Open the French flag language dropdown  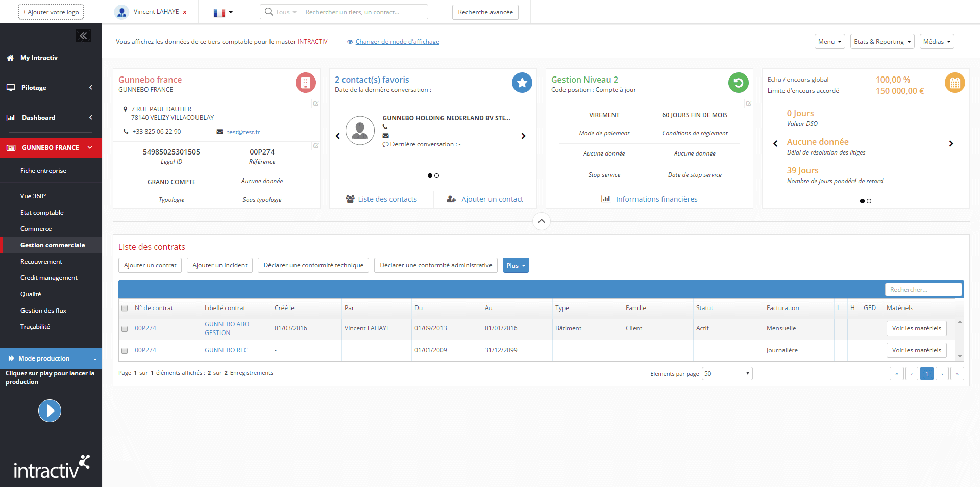pyautogui.click(x=223, y=12)
